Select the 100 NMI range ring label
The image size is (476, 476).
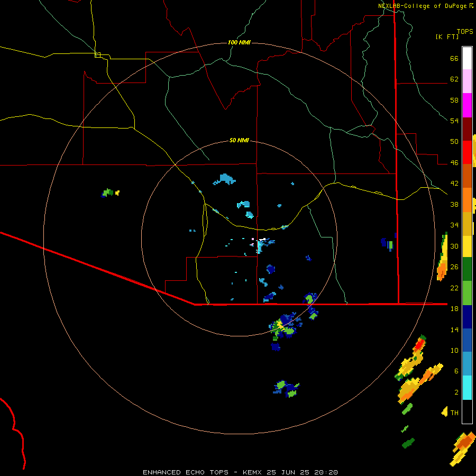239,42
